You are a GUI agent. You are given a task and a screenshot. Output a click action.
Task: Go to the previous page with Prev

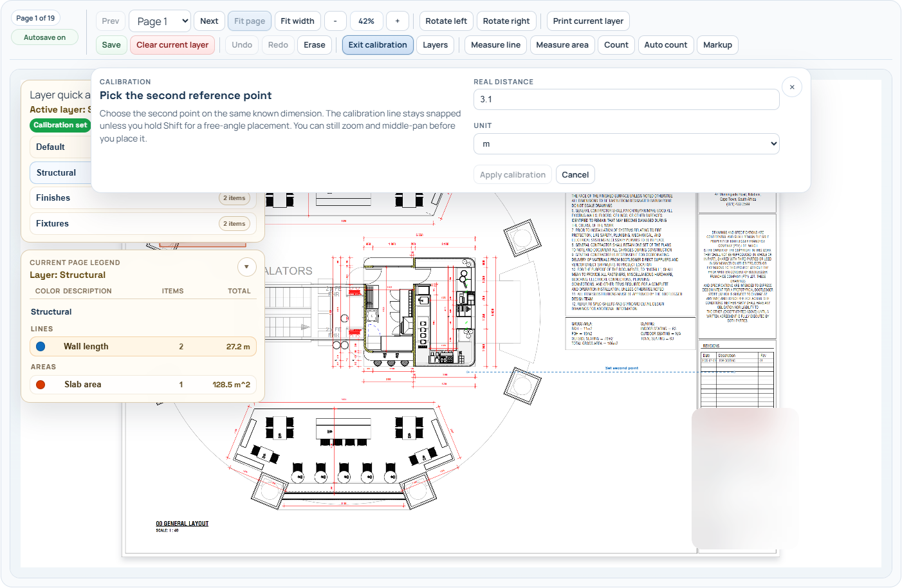pos(111,21)
